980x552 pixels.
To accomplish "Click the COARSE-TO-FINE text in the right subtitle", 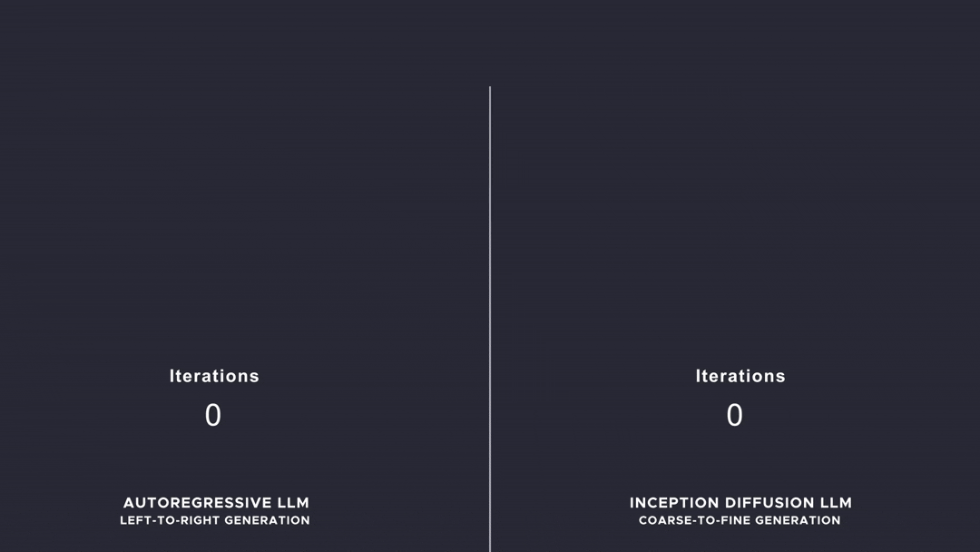I will click(691, 521).
